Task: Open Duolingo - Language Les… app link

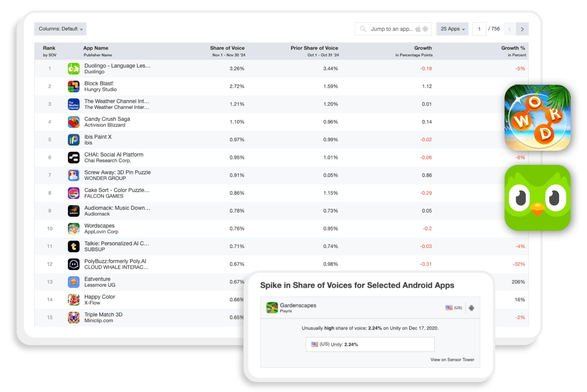Action: point(117,66)
